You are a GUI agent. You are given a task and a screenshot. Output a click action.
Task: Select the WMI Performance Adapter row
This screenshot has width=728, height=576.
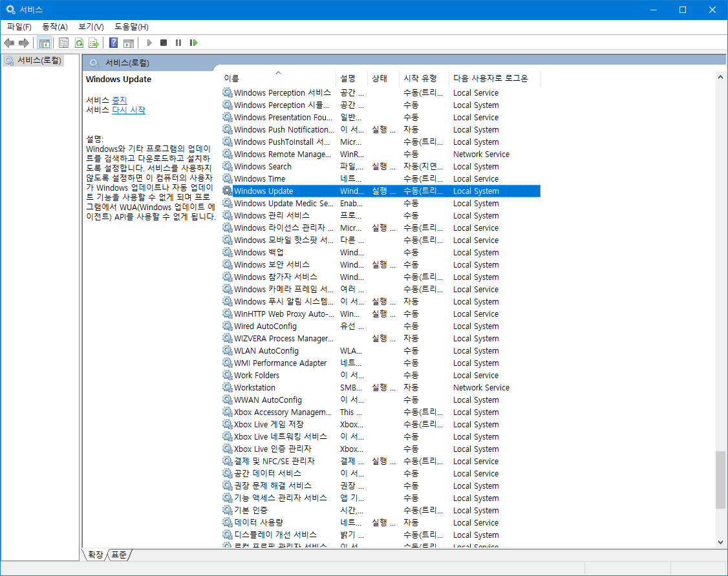381,363
